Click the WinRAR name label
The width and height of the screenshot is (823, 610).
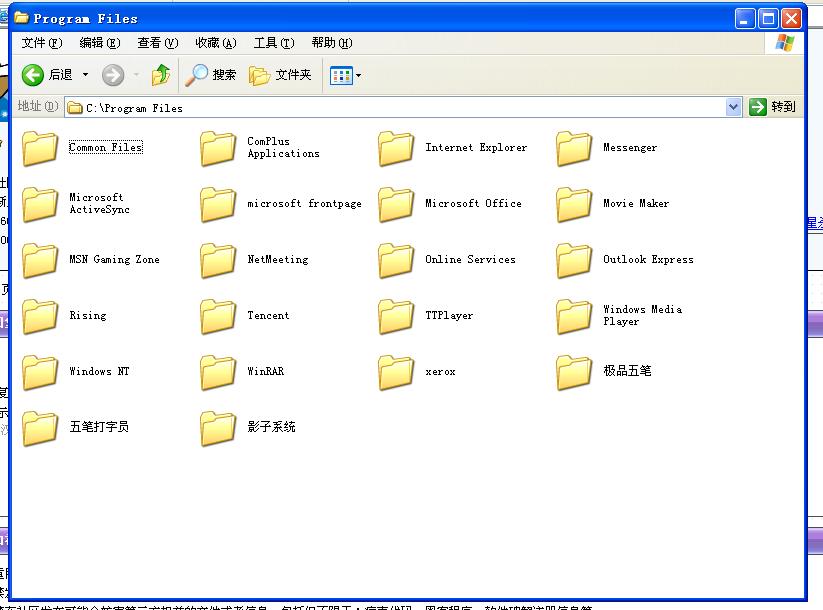click(266, 371)
